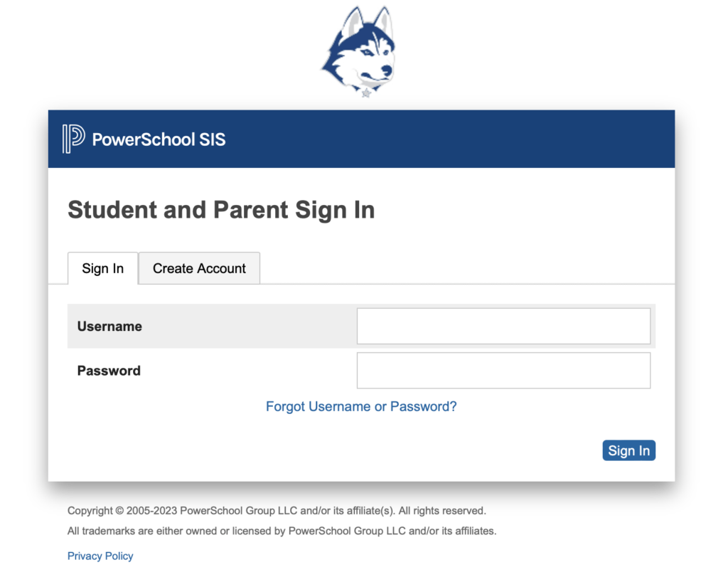
Task: Click the copyright © symbol
Action: 119,511
